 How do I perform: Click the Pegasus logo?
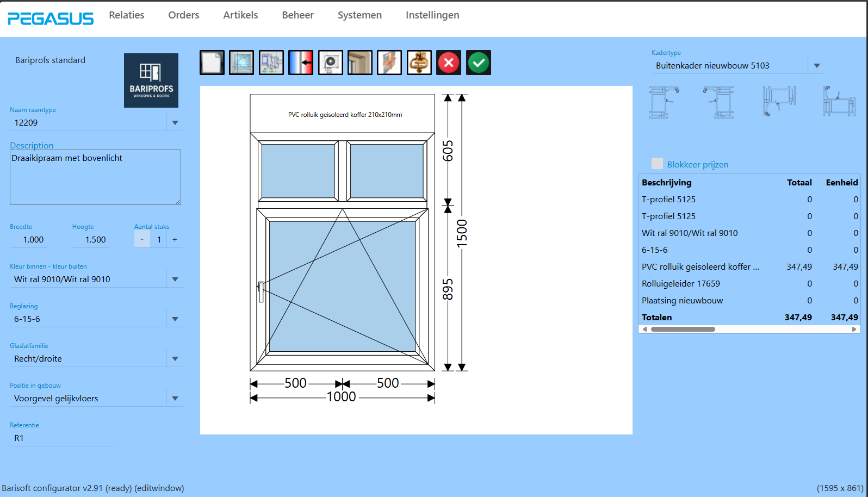tap(51, 18)
